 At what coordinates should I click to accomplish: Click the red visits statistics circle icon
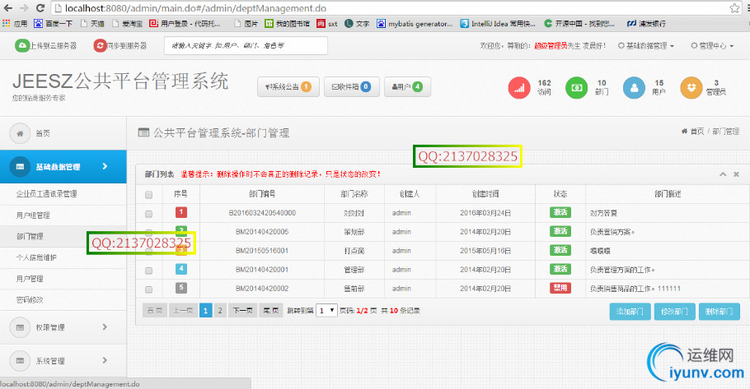(519, 88)
